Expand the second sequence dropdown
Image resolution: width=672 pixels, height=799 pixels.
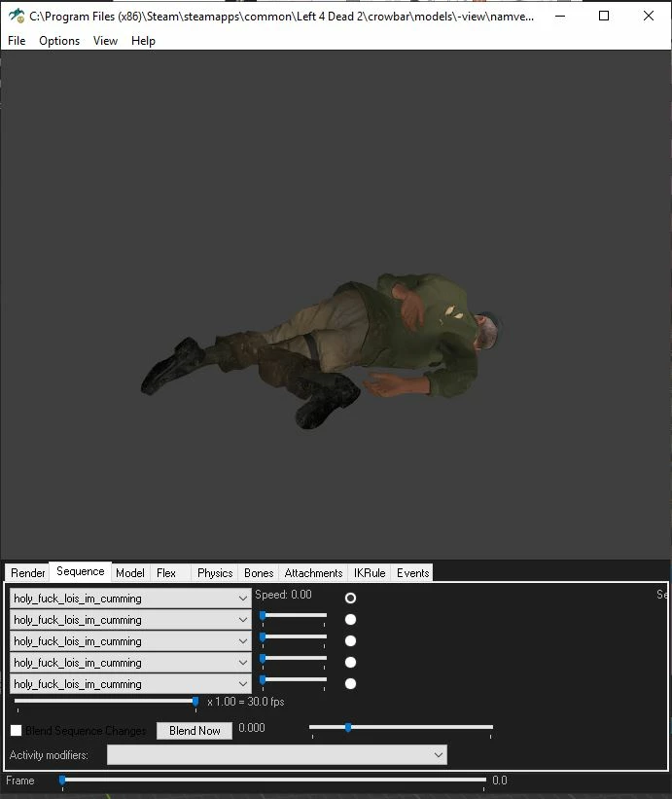[130, 620]
